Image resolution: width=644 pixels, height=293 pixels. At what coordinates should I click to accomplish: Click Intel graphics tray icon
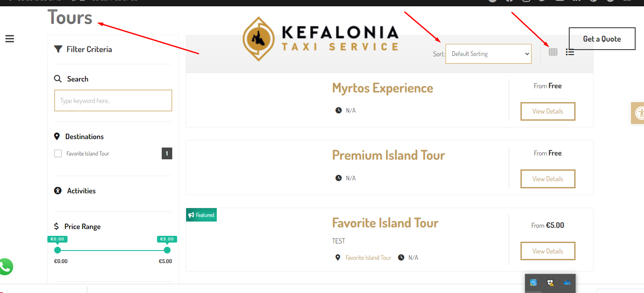point(534,282)
